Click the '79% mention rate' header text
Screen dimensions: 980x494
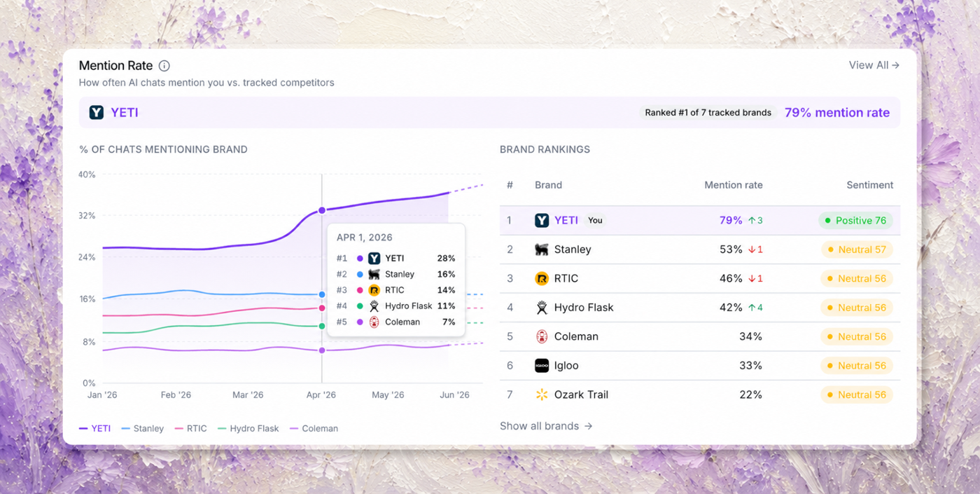pyautogui.click(x=837, y=112)
